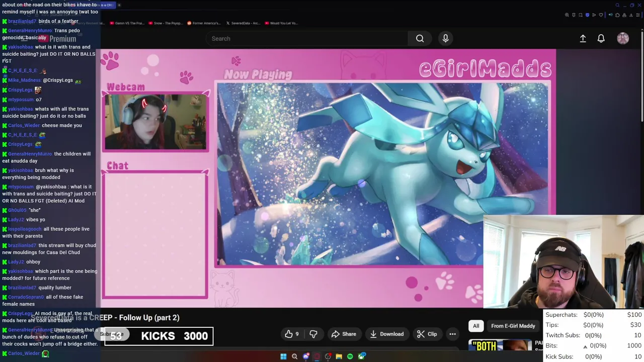The width and height of the screenshot is (644, 362).
Task: Click the Superchats goal row
Action: (594, 315)
